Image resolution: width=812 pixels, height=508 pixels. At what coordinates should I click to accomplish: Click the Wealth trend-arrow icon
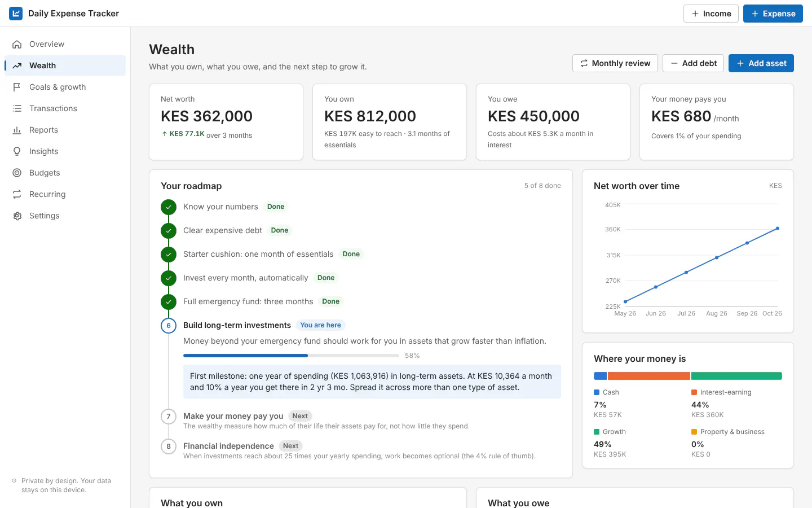point(17,65)
